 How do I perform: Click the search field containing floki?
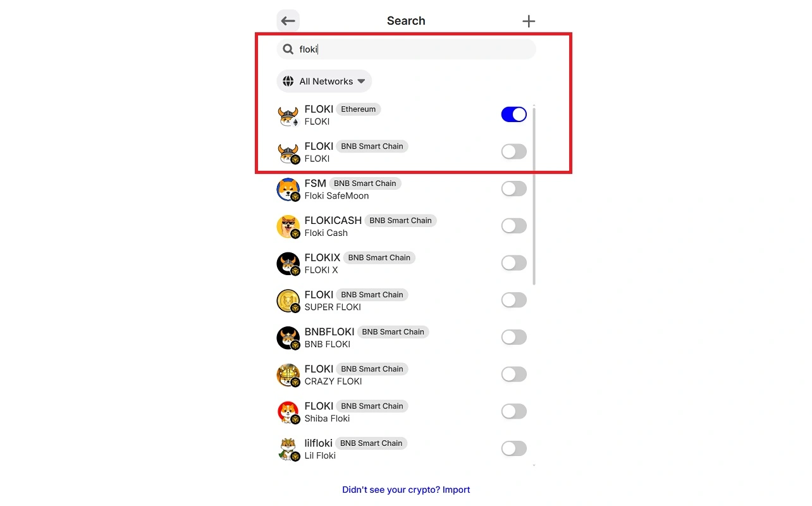(407, 49)
